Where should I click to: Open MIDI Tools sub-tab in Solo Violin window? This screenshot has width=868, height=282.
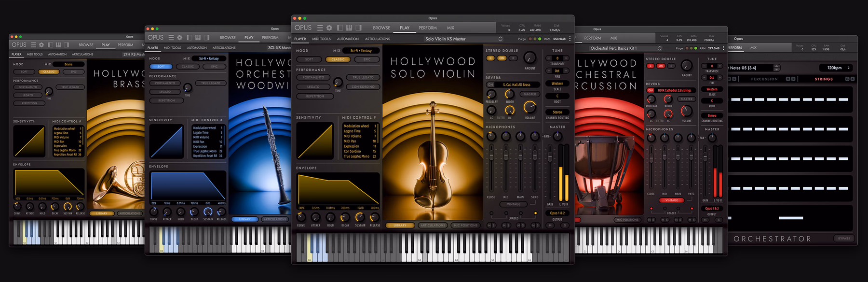(321, 39)
